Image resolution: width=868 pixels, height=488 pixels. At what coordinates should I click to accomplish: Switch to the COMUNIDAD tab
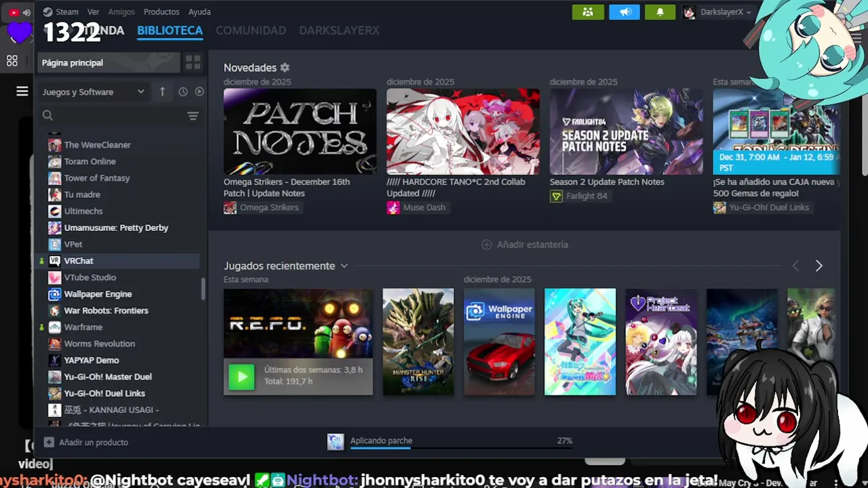(251, 30)
